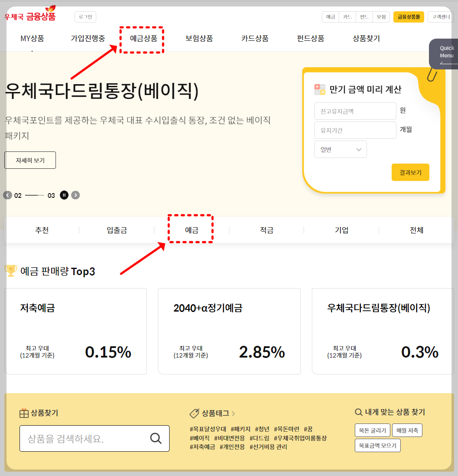458x476 pixels.
Task: Open the 카드상품 menu
Action: pyautogui.click(x=255, y=39)
